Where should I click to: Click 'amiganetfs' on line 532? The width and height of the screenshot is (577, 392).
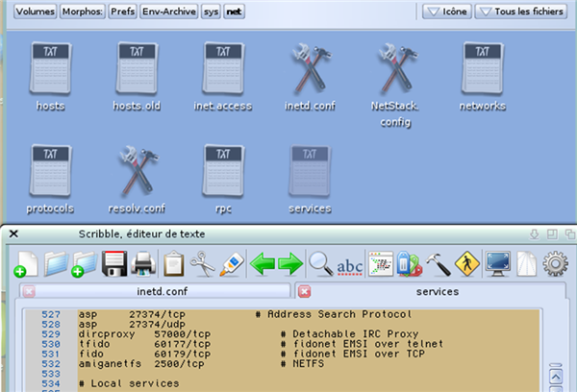coord(110,364)
